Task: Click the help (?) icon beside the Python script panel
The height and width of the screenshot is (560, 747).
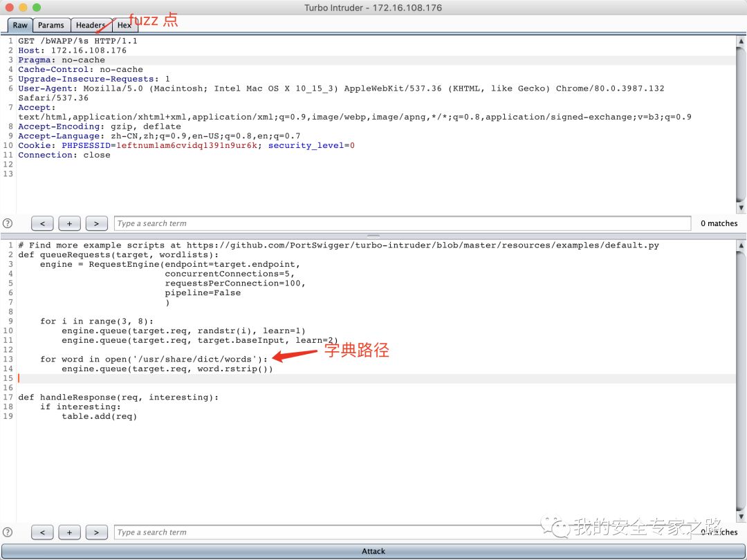Action: pos(8,532)
